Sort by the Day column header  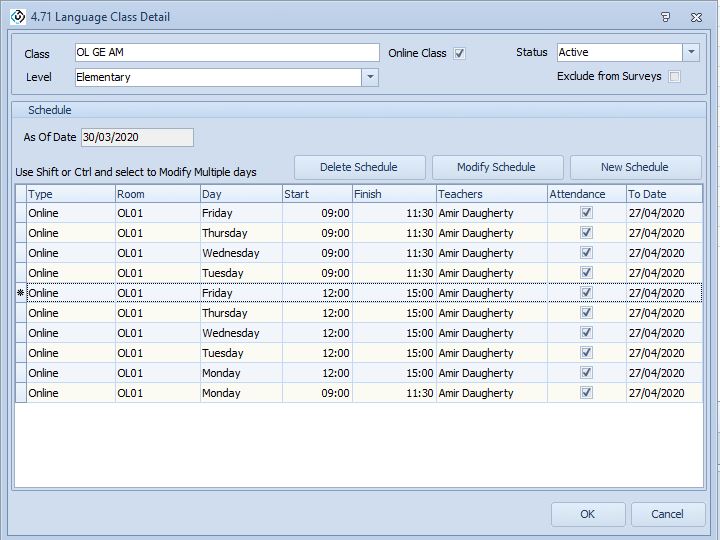tap(240, 194)
